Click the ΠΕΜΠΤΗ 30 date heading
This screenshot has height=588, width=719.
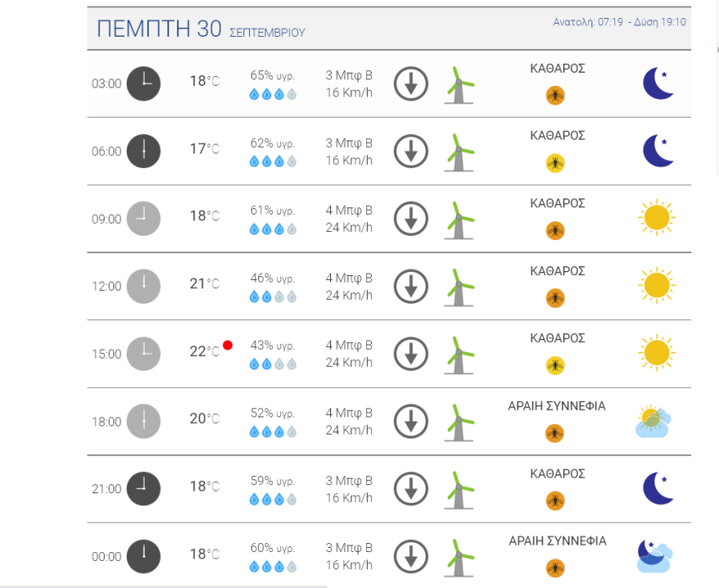point(159,29)
